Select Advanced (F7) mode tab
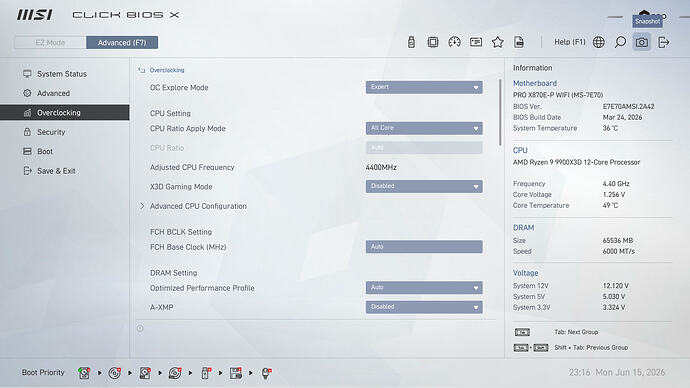Image resolution: width=690 pixels, height=388 pixels. (122, 43)
